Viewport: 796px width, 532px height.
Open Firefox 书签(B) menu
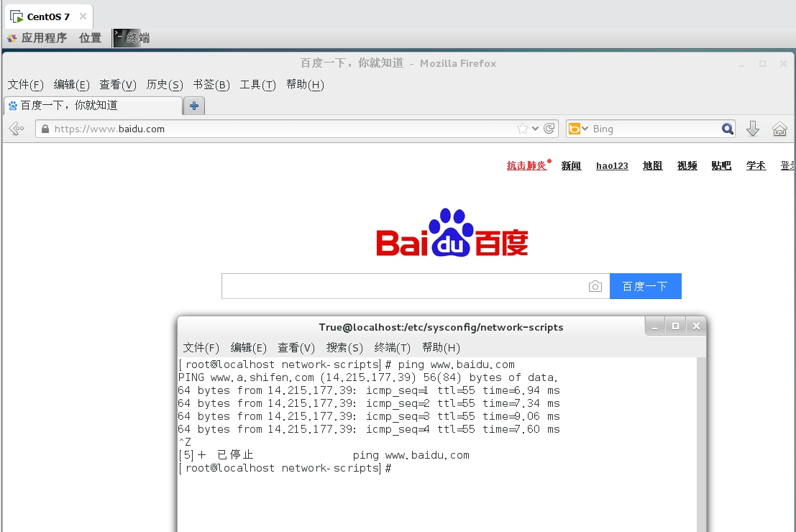pyautogui.click(x=211, y=85)
